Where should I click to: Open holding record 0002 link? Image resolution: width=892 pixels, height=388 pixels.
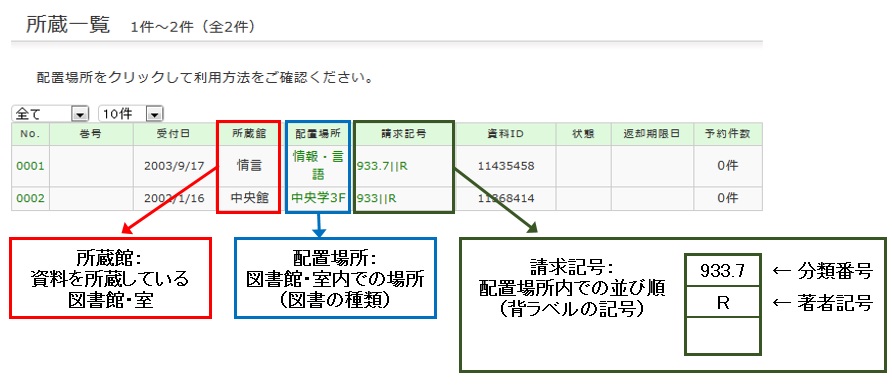click(30, 198)
